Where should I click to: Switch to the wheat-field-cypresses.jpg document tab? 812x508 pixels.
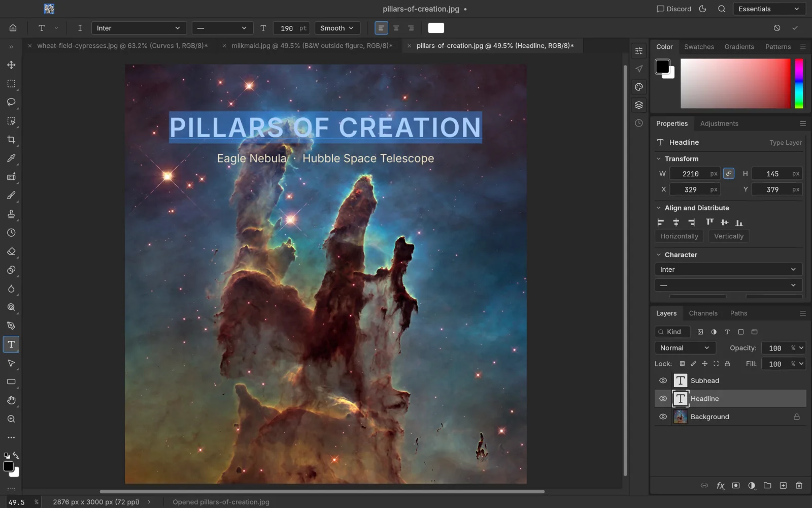[x=122, y=46]
